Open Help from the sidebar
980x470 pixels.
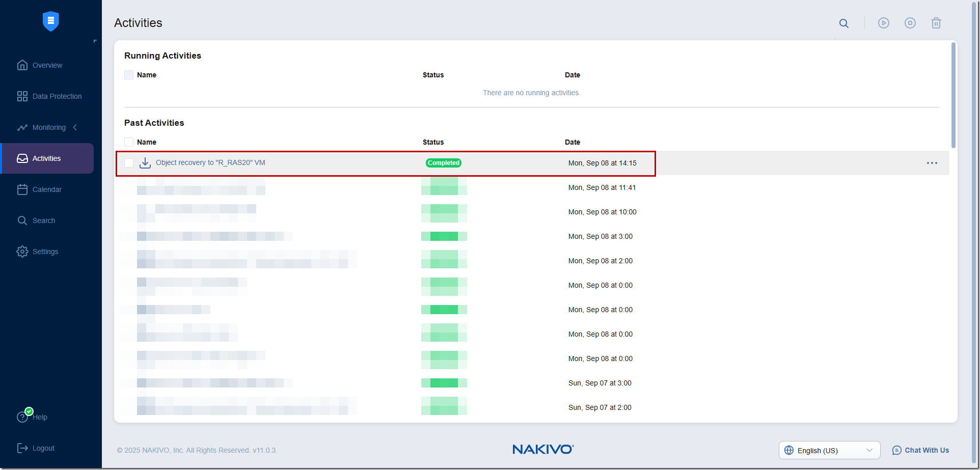pyautogui.click(x=40, y=417)
